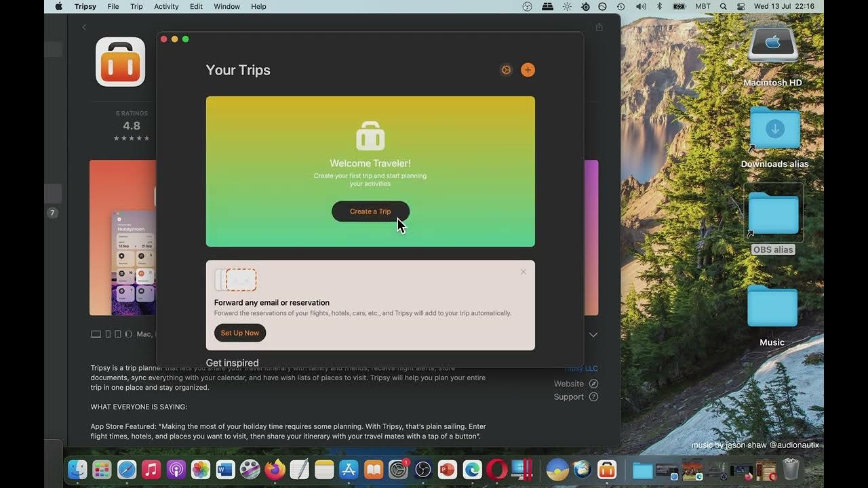Open Books from the Dock
Image resolution: width=868 pixels, height=488 pixels.
pos(374,469)
